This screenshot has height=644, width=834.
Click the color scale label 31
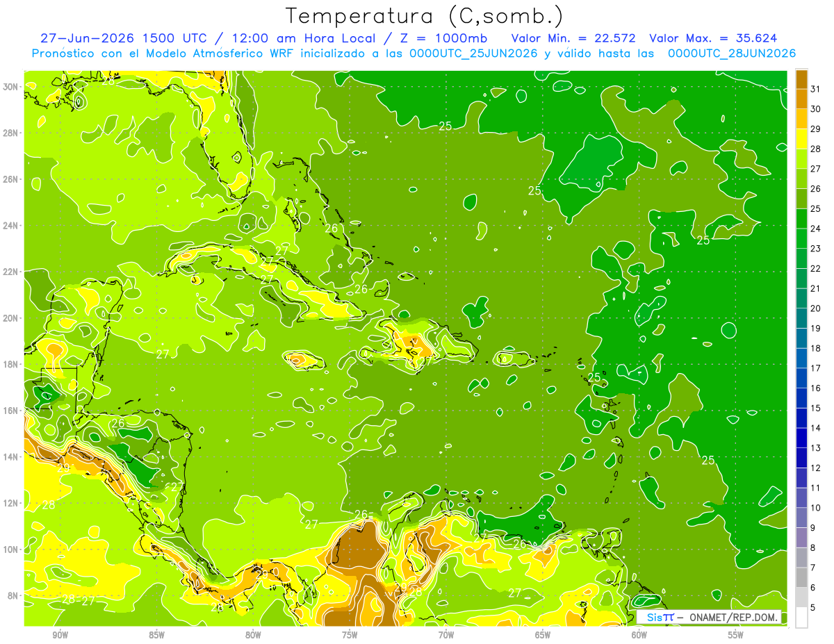[x=816, y=89]
